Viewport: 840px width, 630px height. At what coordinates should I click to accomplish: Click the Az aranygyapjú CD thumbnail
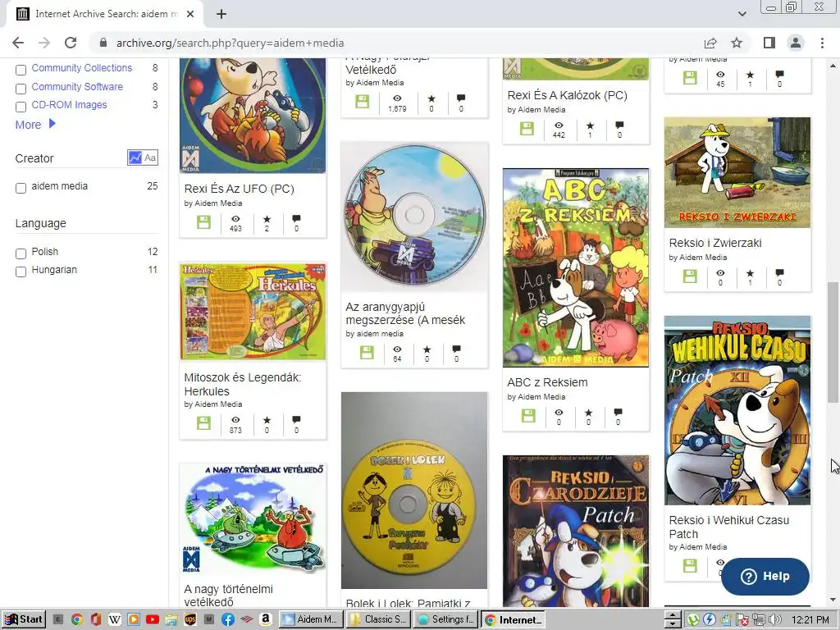pos(414,217)
